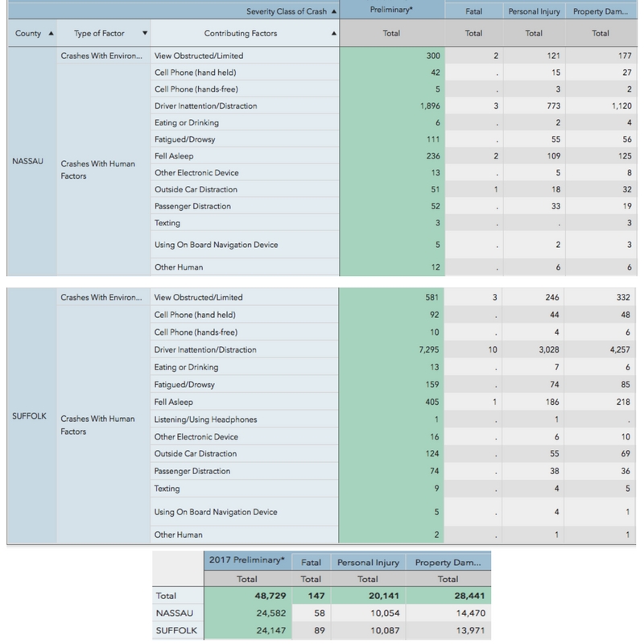This screenshot has height=644, width=644.
Task: Select 2017 Preliminary* summary table header
Action: (247, 560)
